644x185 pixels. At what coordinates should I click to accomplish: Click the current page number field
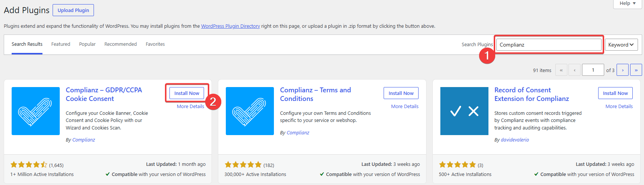click(x=593, y=70)
